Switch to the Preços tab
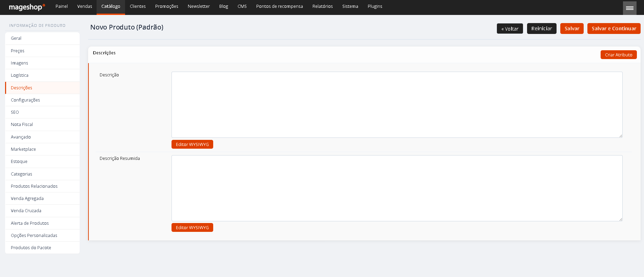The image size is (644, 277). point(42,51)
